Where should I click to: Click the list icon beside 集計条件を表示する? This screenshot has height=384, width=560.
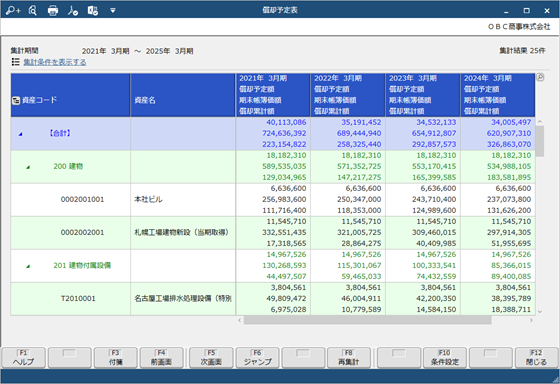tap(15, 62)
